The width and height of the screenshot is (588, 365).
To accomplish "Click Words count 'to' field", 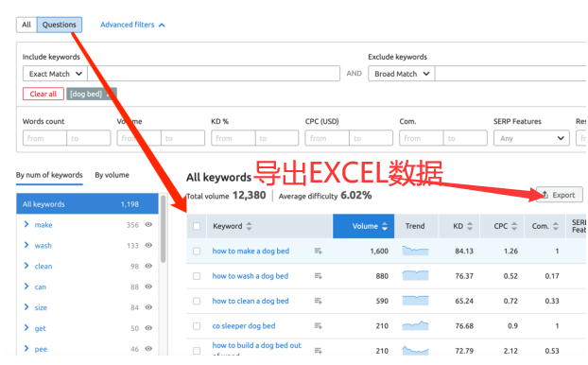I will 89,138.
